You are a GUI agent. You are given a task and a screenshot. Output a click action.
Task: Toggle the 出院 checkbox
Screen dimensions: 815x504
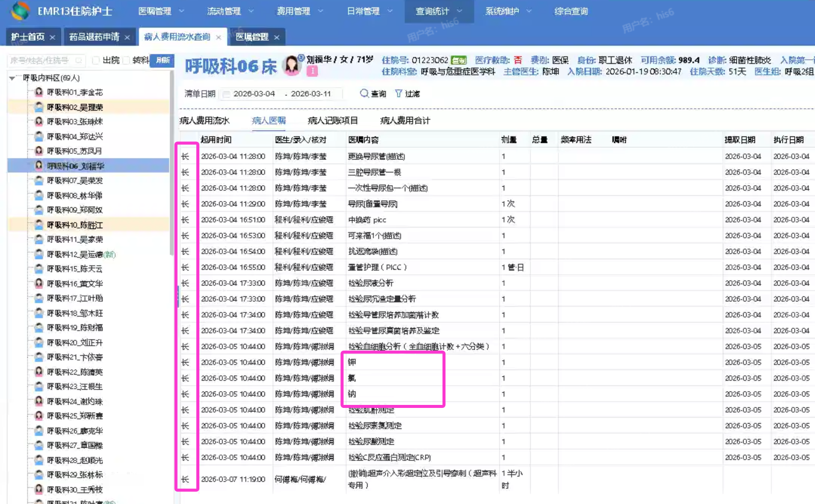pos(96,60)
